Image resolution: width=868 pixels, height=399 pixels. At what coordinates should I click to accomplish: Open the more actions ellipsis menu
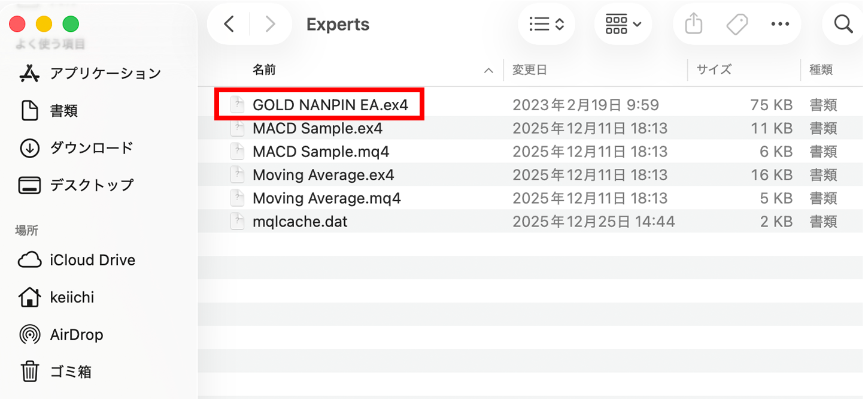tap(780, 24)
